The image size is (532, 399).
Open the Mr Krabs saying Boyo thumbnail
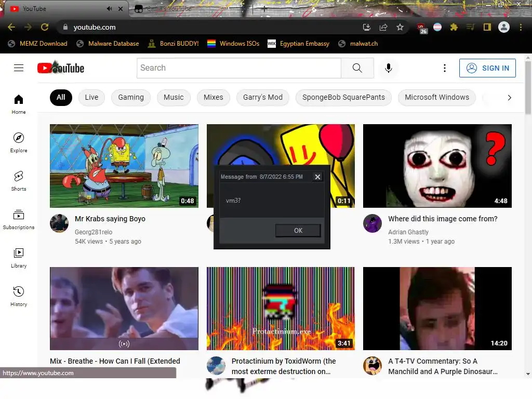click(x=124, y=166)
